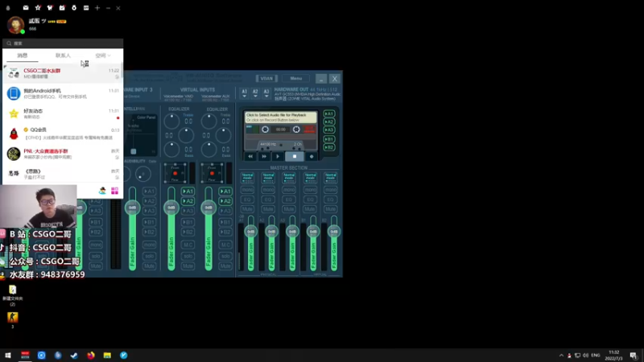
Task: Open the Windows Start menu
Action: click(x=8, y=356)
